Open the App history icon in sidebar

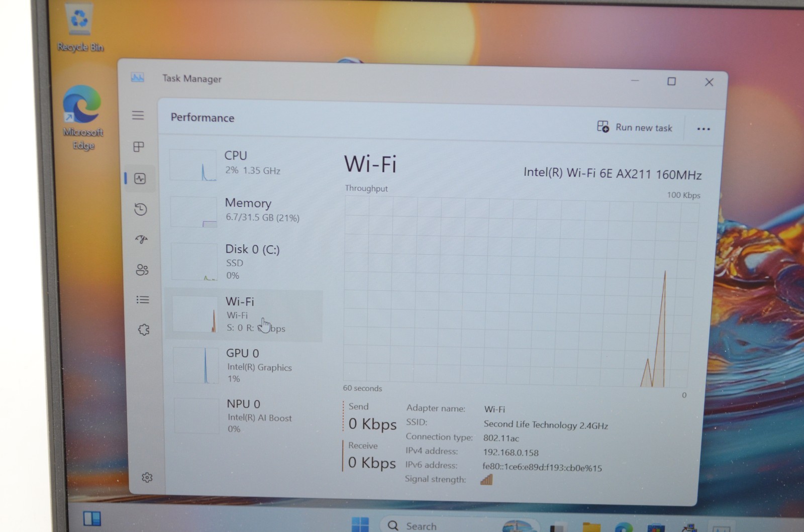point(141,209)
